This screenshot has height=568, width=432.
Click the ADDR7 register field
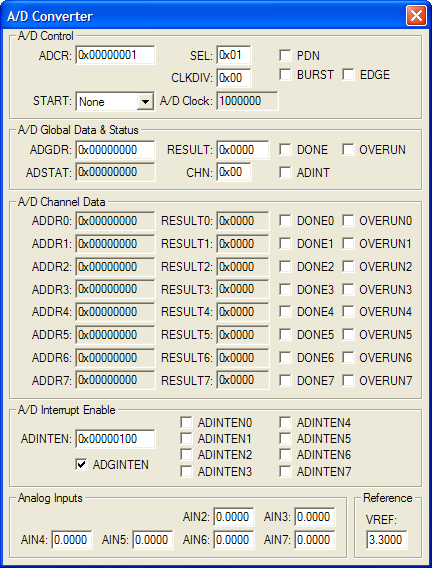[x=115, y=380]
